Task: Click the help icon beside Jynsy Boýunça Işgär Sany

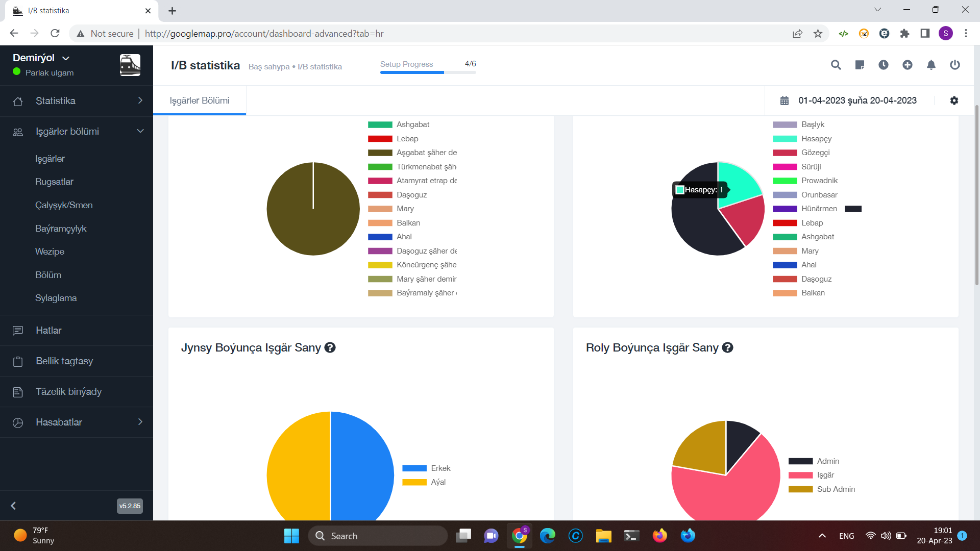Action: (330, 347)
